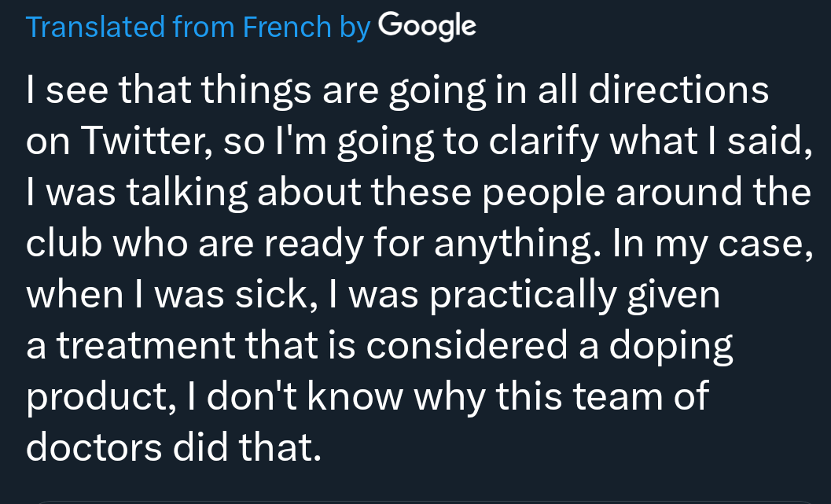Click the words 'this team of'
The image size is (831, 504).
(x=602, y=395)
